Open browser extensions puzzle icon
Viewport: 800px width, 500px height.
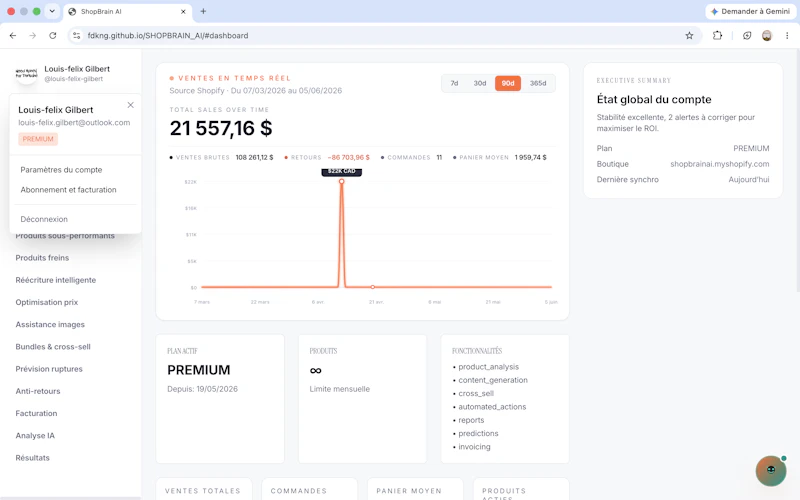tap(717, 36)
